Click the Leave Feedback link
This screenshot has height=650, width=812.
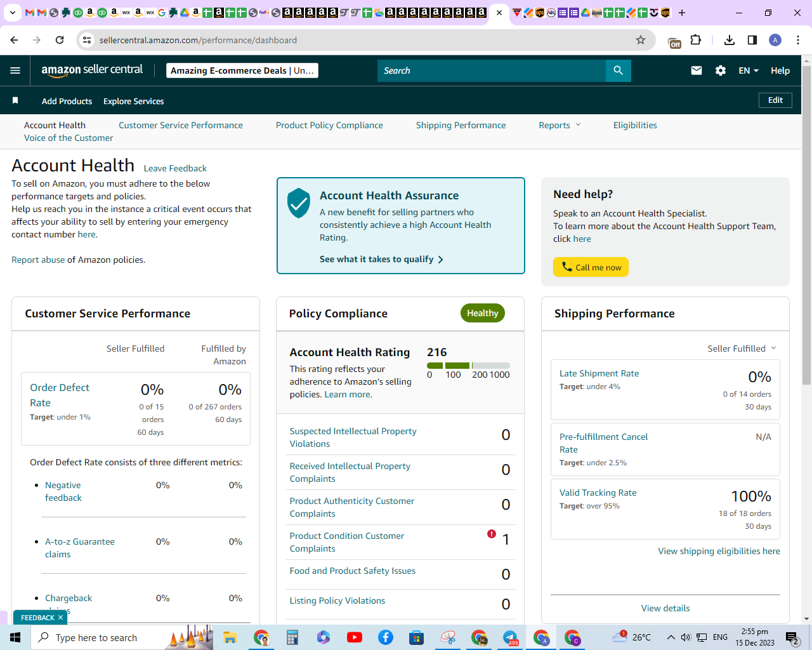coord(175,168)
